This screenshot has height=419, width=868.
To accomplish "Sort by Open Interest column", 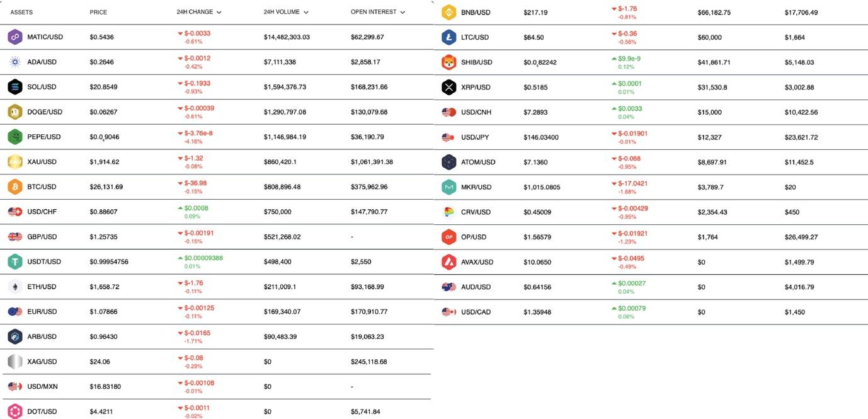I will 377,12.
